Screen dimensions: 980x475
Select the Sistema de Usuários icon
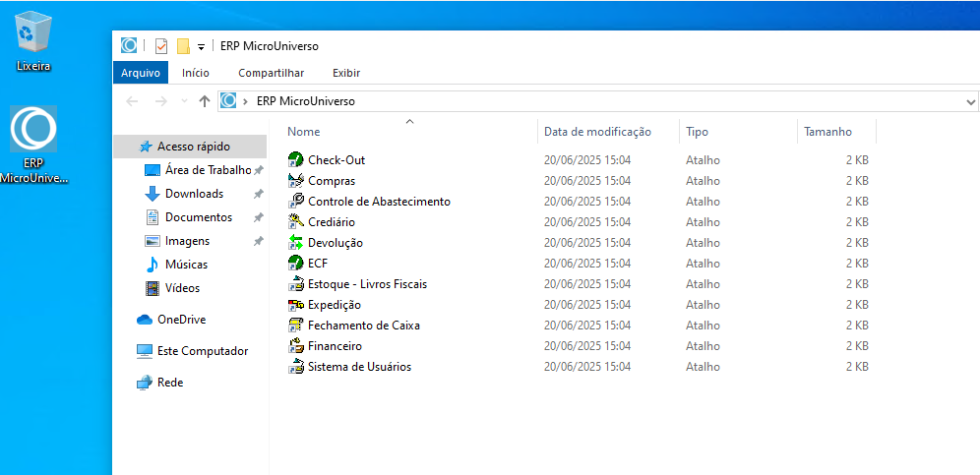295,367
